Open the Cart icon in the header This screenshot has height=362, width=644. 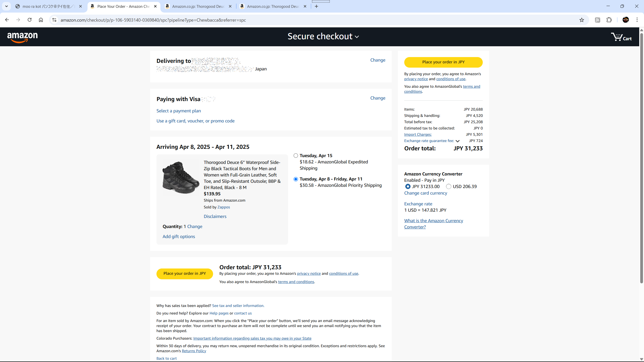point(621,37)
